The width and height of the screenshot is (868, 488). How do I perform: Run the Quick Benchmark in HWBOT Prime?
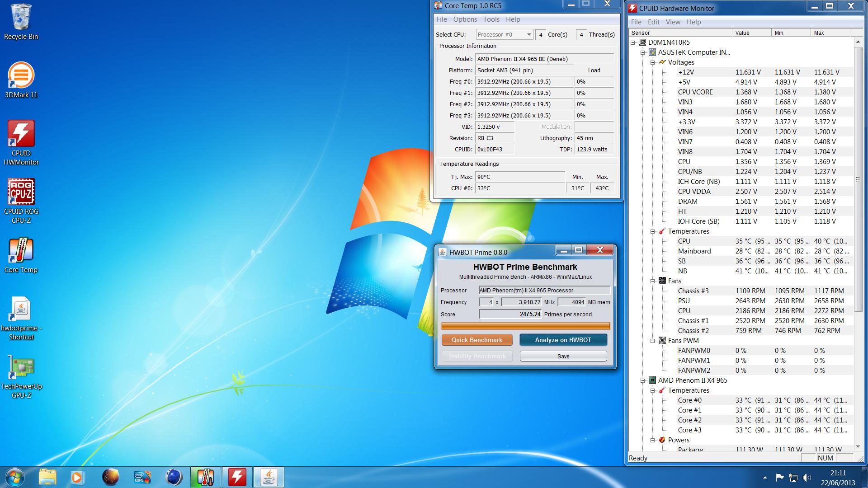click(477, 340)
